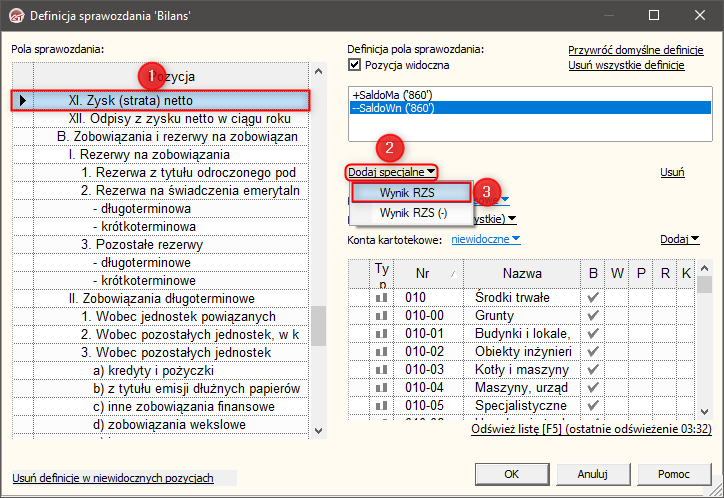Viewport: 724px width, 498px height.
Task: Select II. Zobowiązania długoterminowe row
Action: (x=160, y=299)
